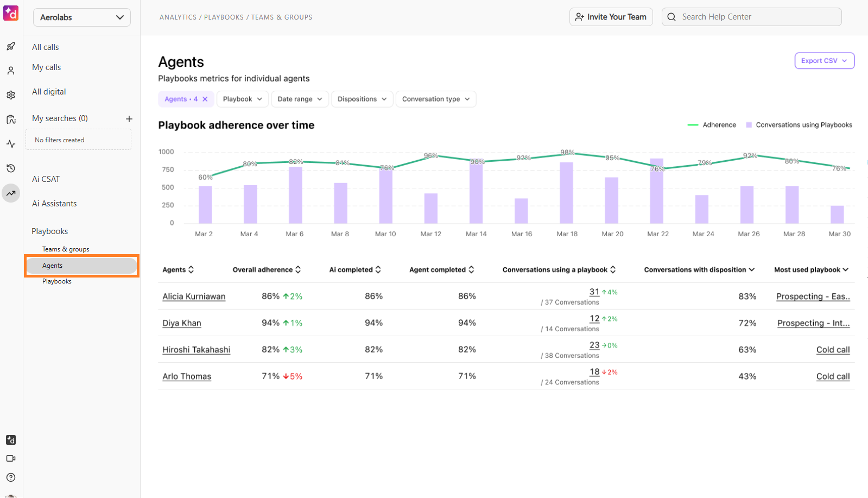Viewport: 868px width, 498px height.
Task: Remove the Agents filter using its X
Action: [205, 99]
